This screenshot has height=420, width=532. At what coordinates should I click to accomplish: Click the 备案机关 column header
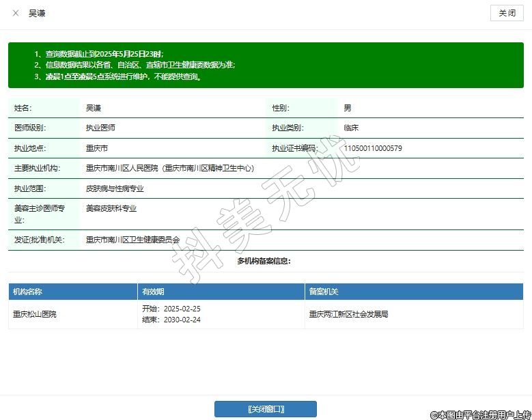(324, 292)
